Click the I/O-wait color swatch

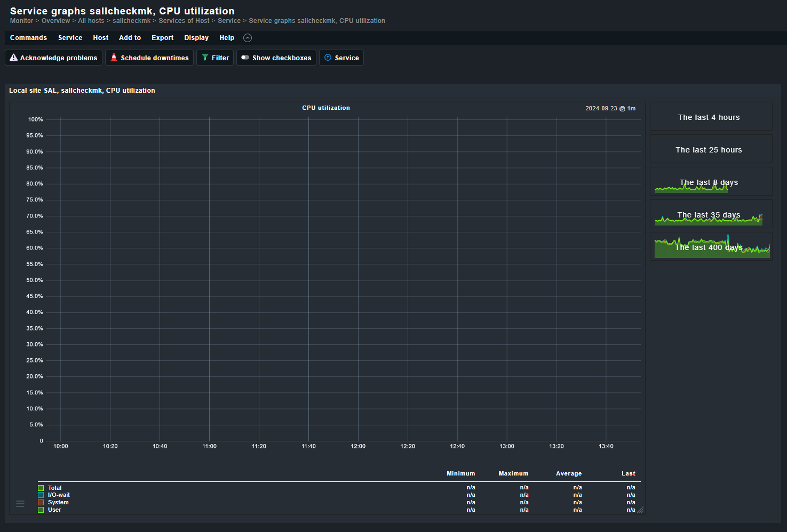[41, 495]
